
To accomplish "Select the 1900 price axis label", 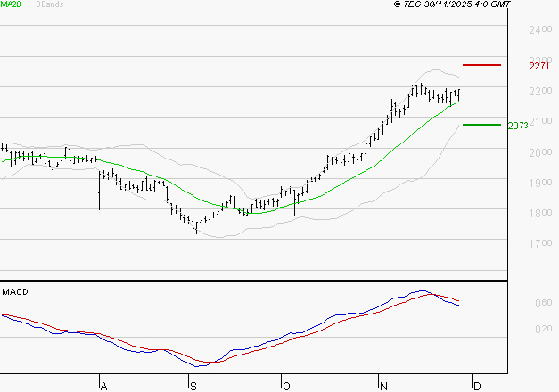I will pos(540,183).
